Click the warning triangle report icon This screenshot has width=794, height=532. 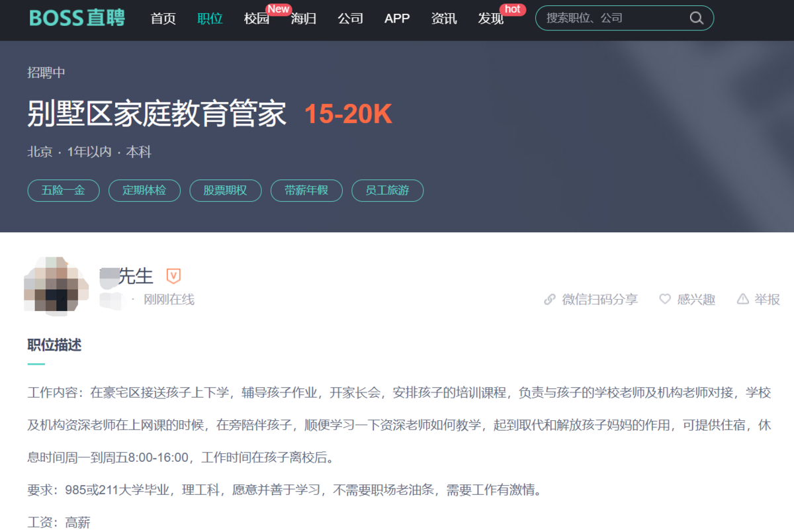pyautogui.click(x=743, y=299)
